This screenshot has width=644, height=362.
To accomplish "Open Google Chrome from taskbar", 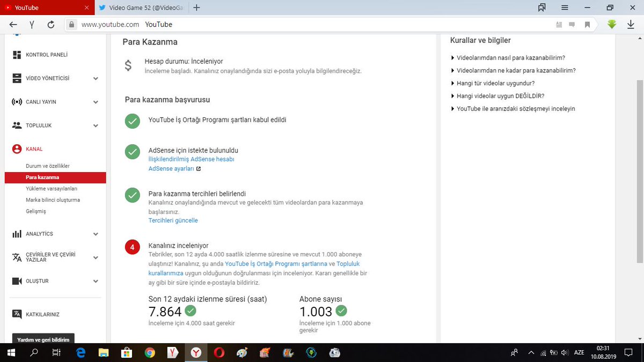I will tap(150, 352).
